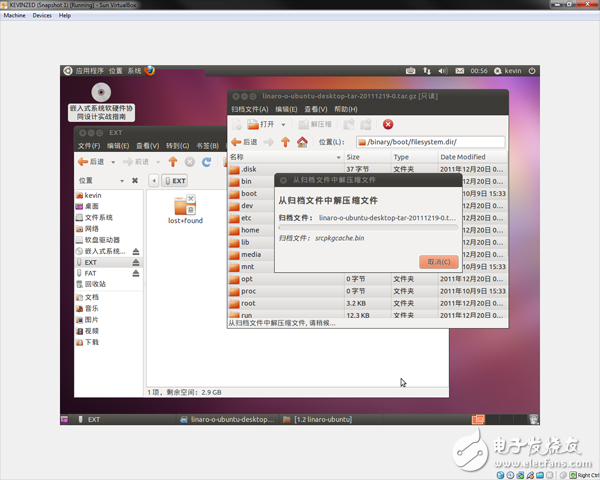Eject the EXT volume in sidebar
The height and width of the screenshot is (480, 600).
136,263
